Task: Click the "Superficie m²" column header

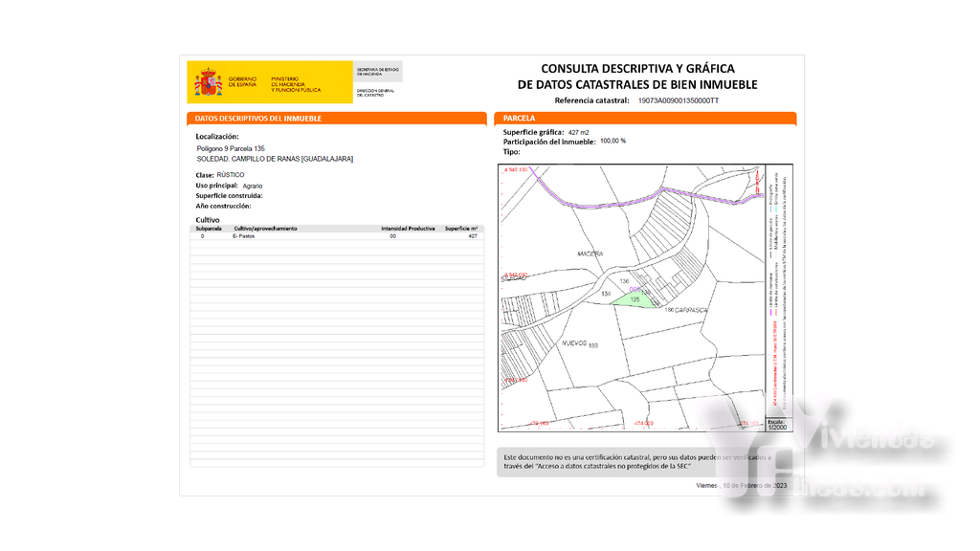Action: pyautogui.click(x=461, y=229)
